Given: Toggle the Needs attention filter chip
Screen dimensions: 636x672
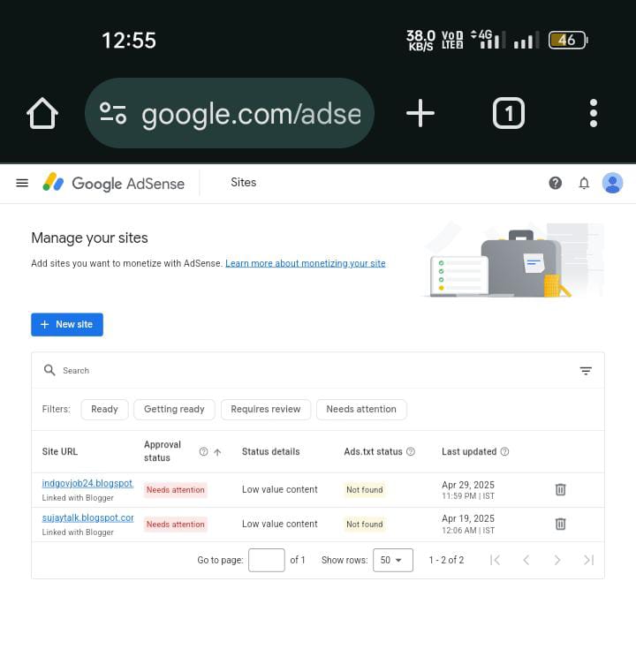Looking at the screenshot, I should point(361,409).
